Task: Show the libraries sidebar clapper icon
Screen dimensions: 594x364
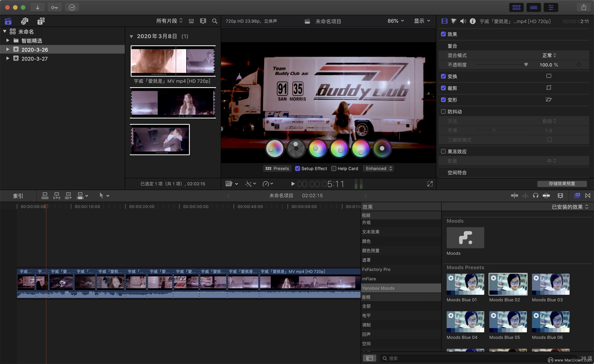Action: tap(8, 21)
